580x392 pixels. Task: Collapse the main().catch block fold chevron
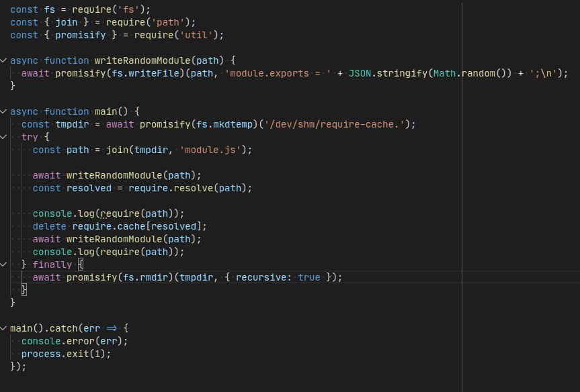[3, 328]
